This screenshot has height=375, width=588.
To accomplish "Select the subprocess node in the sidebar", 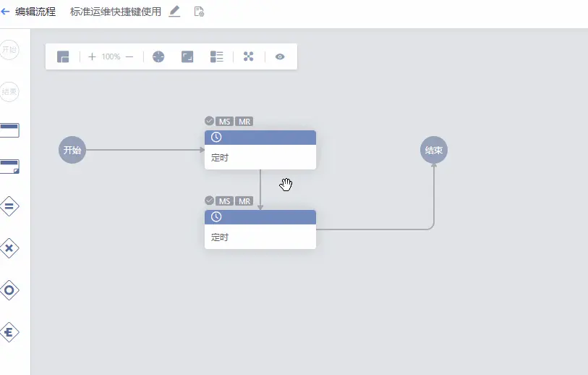I will coord(9,167).
